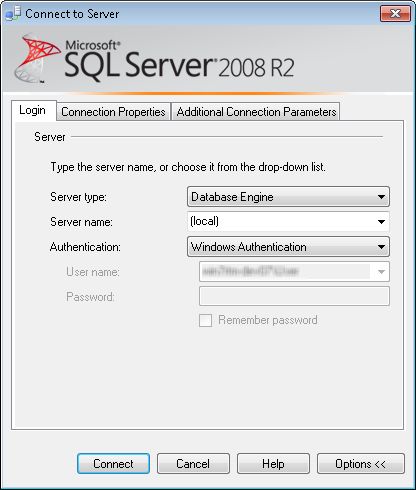Click the Password input field

294,296
